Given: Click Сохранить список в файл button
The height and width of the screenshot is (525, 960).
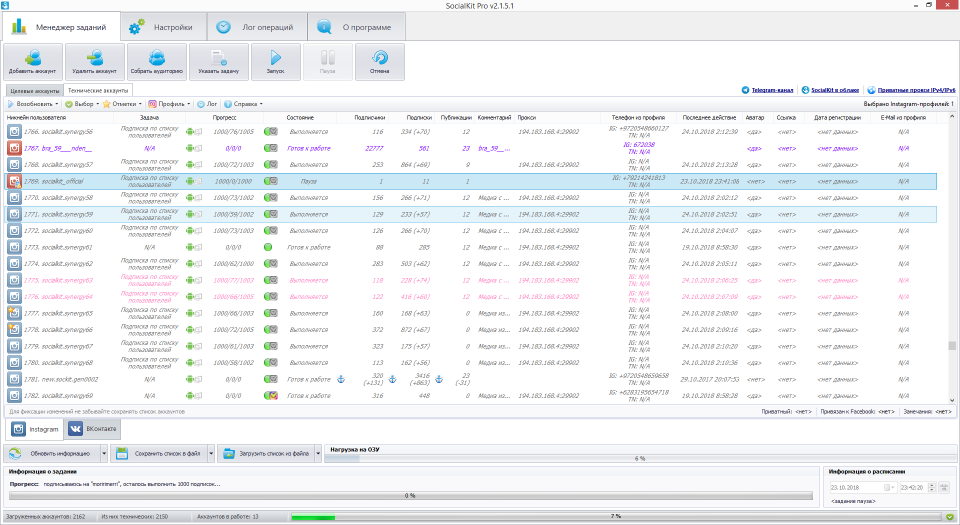Looking at the screenshot, I should [x=160, y=453].
